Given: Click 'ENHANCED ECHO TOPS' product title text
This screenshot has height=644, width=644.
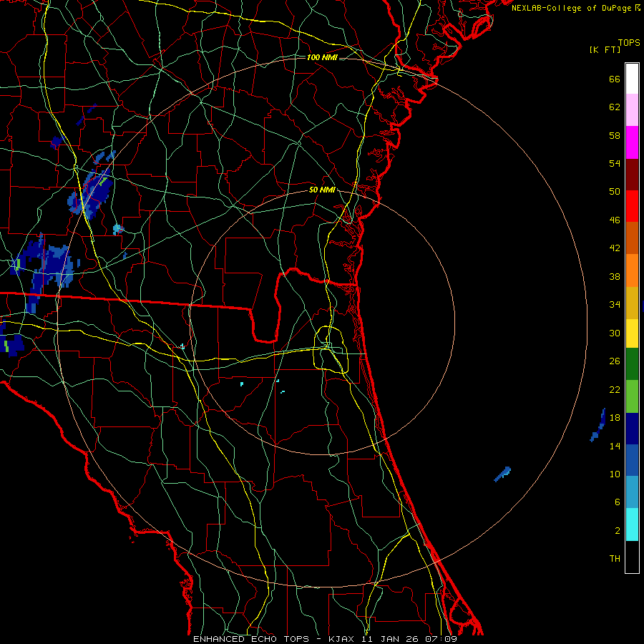Looking at the screenshot, I should (x=251, y=639).
